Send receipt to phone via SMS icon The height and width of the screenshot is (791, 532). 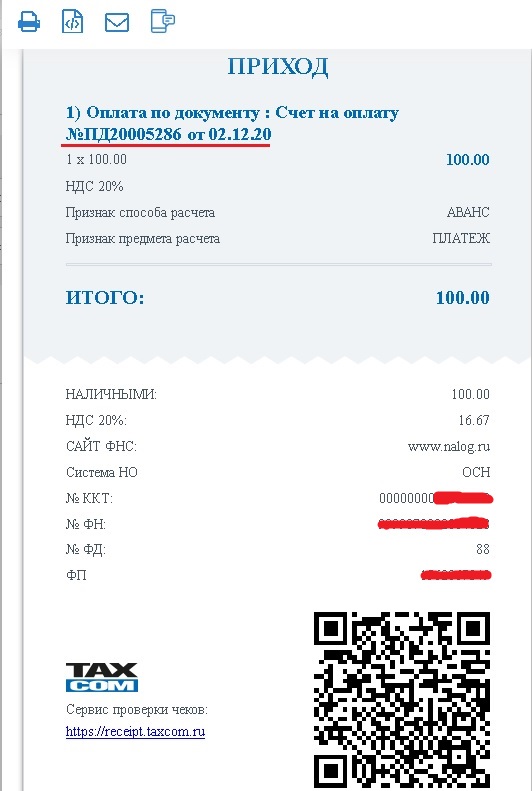(163, 22)
